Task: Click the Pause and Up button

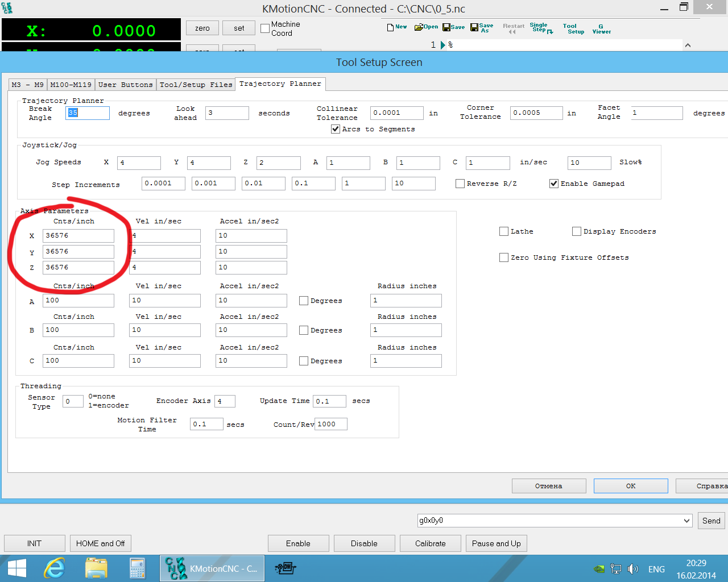Action: tap(497, 543)
